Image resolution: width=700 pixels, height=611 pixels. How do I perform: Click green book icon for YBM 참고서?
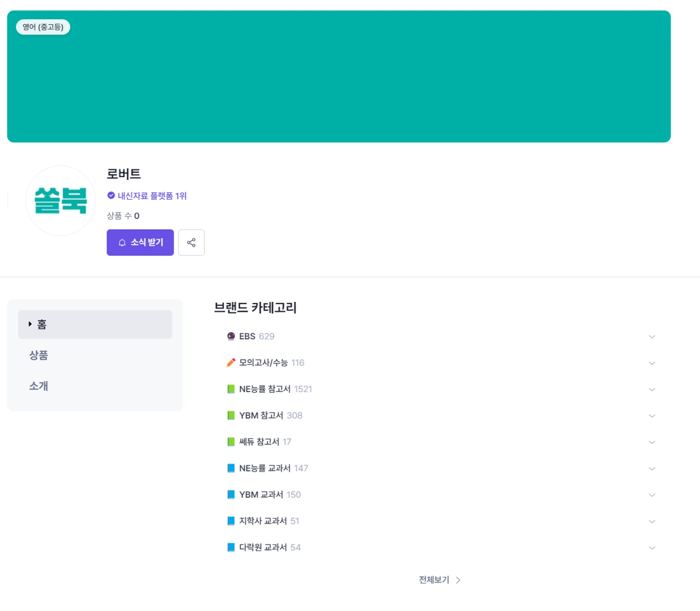point(231,415)
